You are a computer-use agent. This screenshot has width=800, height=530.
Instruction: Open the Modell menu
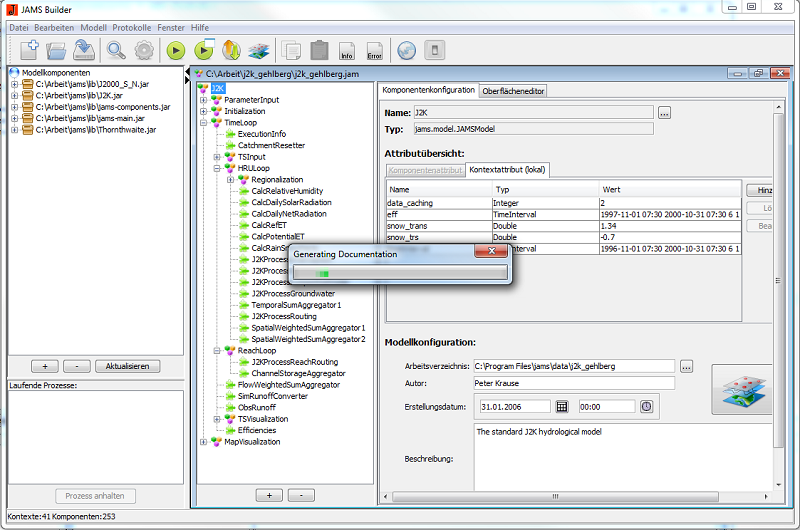(x=93, y=26)
